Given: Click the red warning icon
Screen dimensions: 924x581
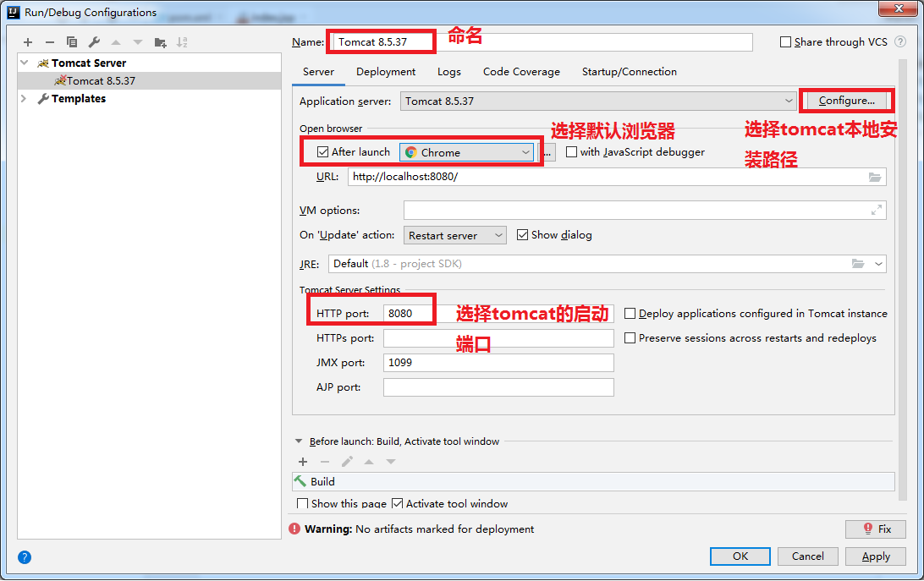Looking at the screenshot, I should pos(294,529).
